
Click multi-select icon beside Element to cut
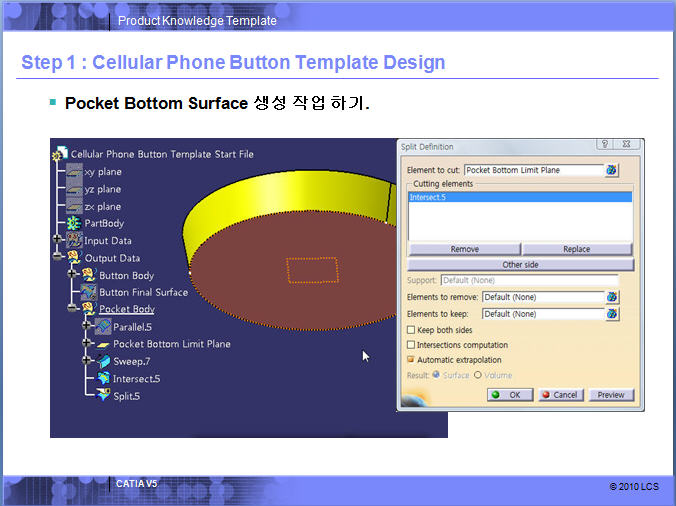612,170
